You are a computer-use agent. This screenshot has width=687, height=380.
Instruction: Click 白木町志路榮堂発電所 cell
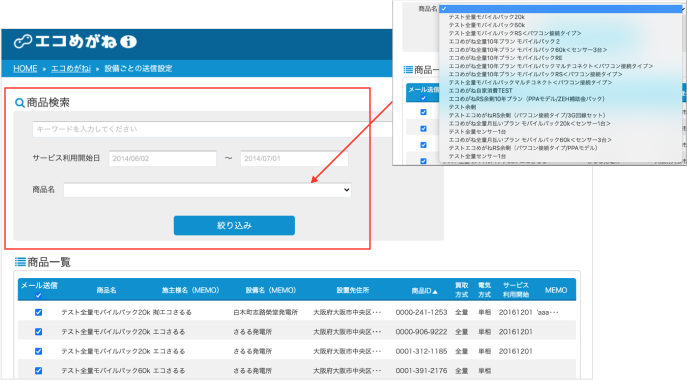coord(266,313)
